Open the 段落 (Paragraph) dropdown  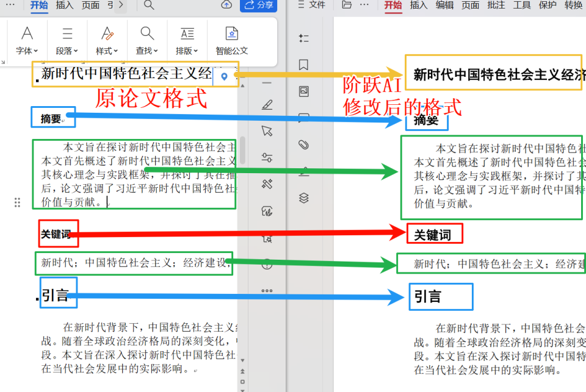[67, 51]
